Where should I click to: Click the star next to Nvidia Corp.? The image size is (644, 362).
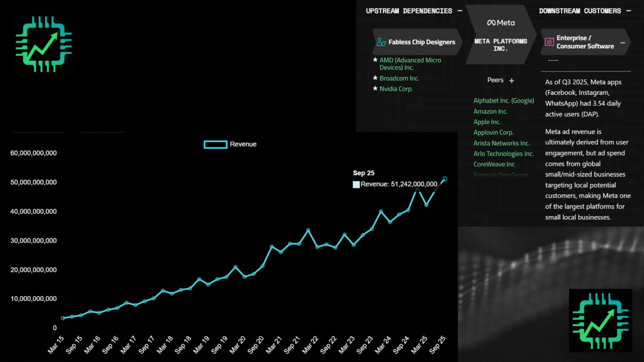(375, 88)
